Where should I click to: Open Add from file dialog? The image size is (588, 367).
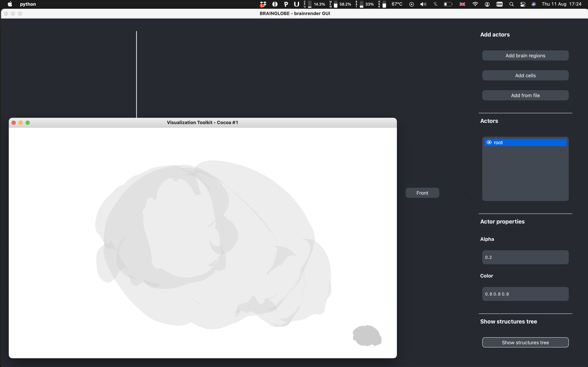pyautogui.click(x=525, y=95)
